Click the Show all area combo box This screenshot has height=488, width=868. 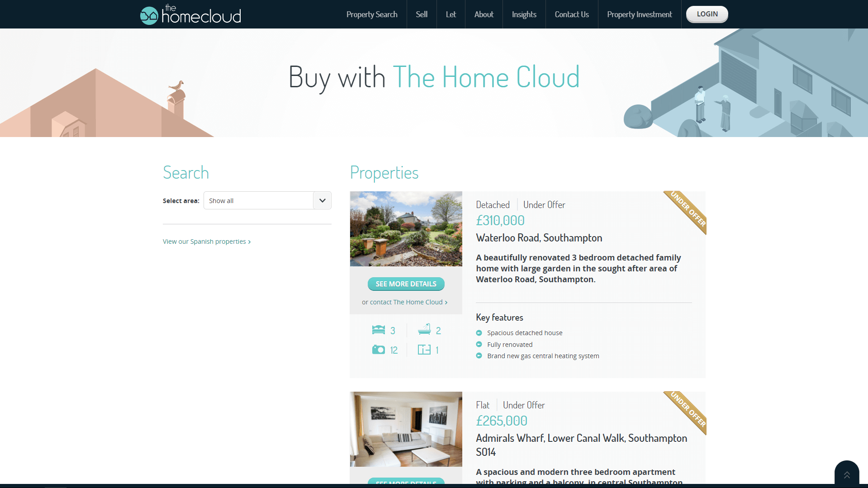tap(267, 200)
